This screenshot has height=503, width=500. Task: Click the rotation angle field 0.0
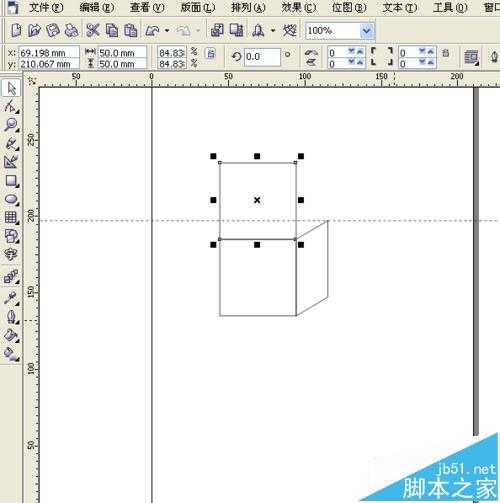[262, 57]
